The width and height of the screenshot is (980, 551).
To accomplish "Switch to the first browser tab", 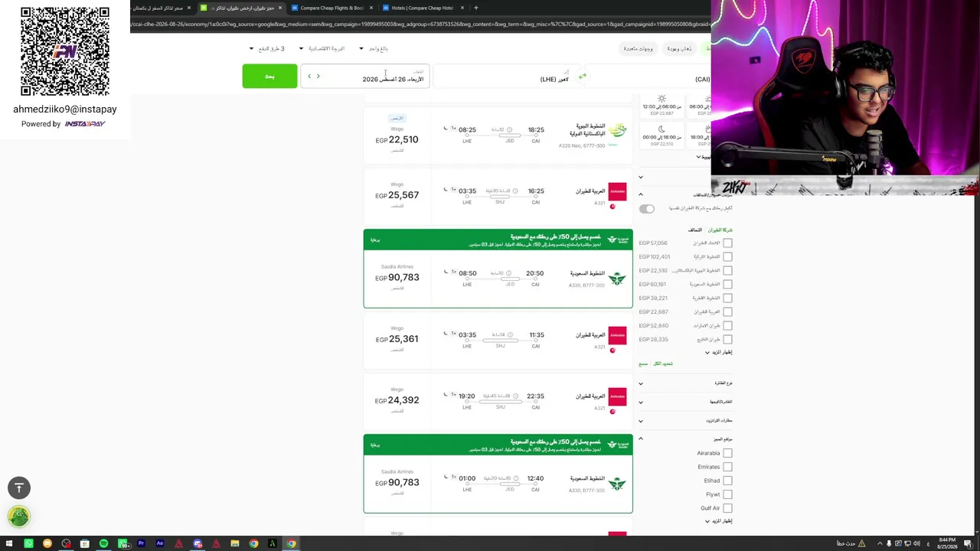I will [x=157, y=8].
